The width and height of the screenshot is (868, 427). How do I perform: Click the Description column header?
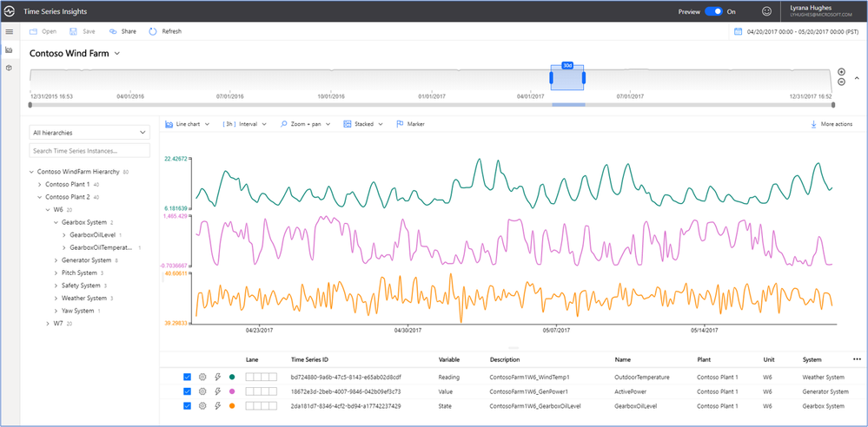(505, 359)
